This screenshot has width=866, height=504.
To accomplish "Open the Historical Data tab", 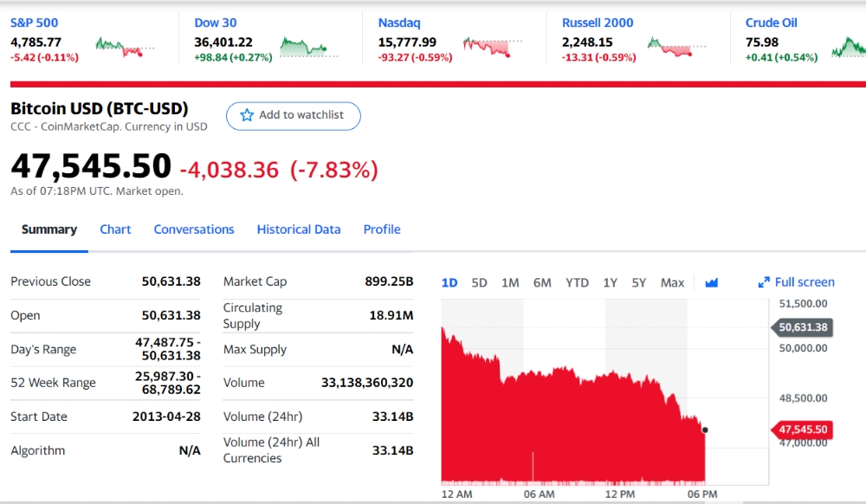I will coord(299,229).
